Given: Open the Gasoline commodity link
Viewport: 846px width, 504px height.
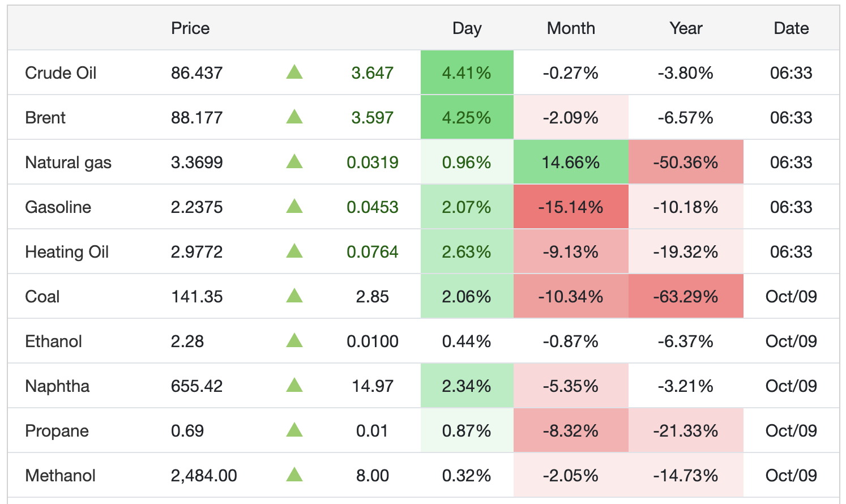Looking at the screenshot, I should [x=58, y=207].
